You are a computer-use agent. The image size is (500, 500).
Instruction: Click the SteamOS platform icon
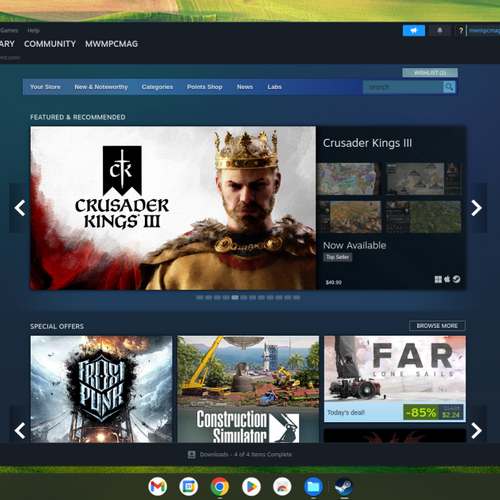click(x=456, y=279)
